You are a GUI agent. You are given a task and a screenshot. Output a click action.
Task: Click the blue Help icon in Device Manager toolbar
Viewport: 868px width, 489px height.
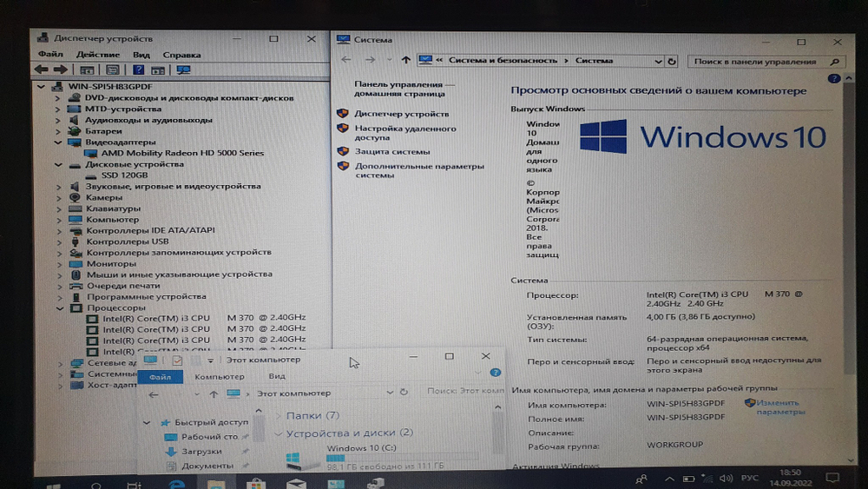pos(138,69)
